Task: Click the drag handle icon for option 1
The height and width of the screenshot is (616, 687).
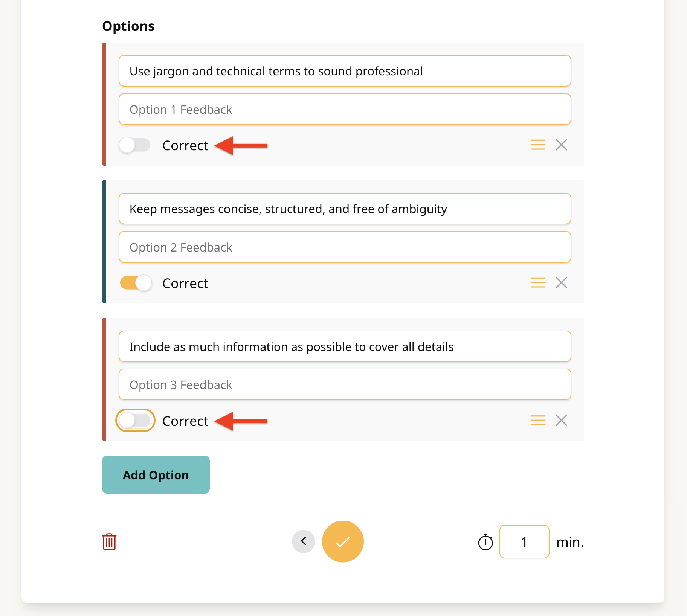Action: click(x=538, y=145)
